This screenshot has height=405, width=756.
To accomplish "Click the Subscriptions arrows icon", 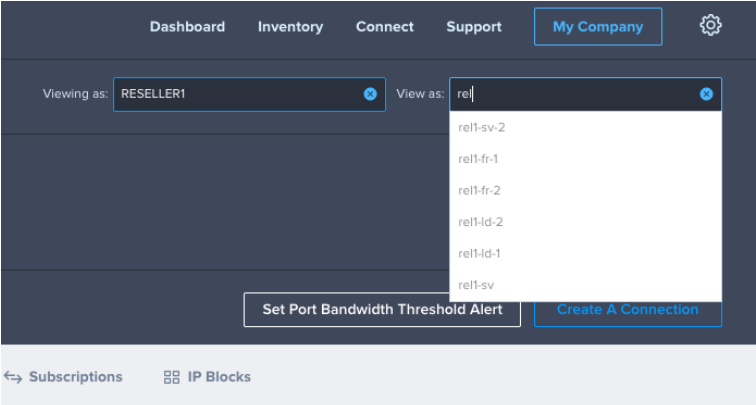I will (x=13, y=378).
